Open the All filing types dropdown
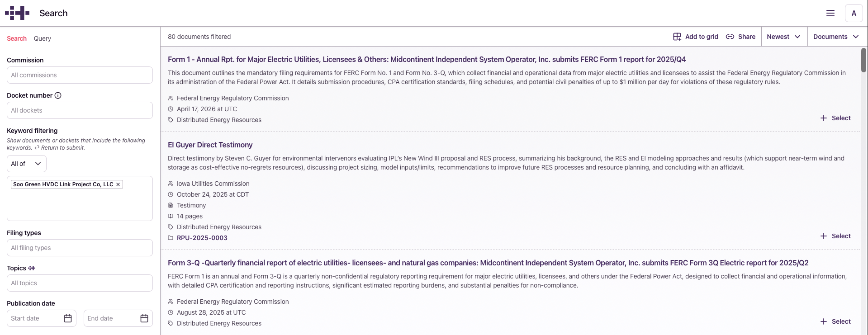The width and height of the screenshot is (868, 335). pyautogui.click(x=80, y=248)
